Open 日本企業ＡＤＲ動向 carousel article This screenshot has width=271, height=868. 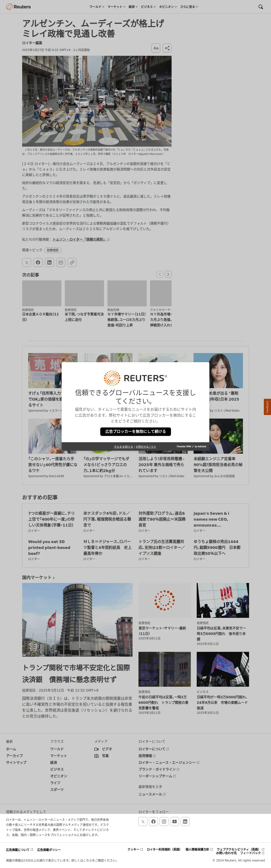(x=42, y=317)
